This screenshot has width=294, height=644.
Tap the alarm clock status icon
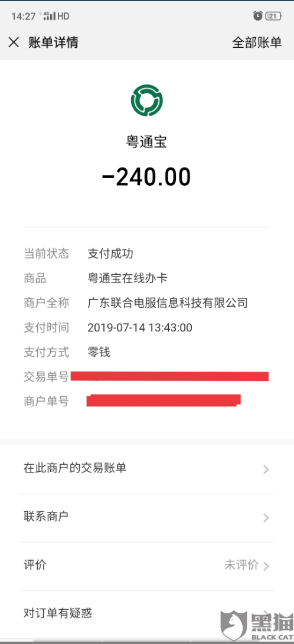[257, 16]
